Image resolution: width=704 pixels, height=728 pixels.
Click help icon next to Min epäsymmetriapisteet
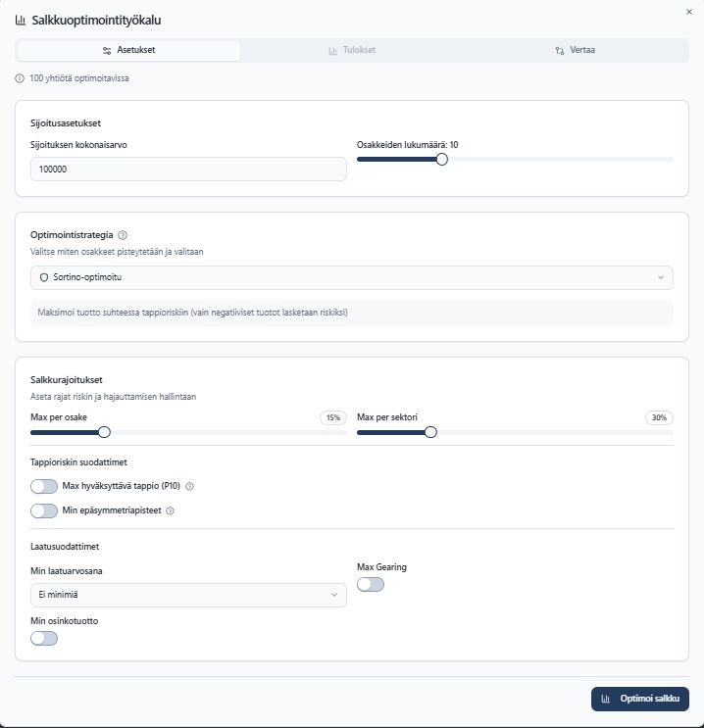pos(171,510)
